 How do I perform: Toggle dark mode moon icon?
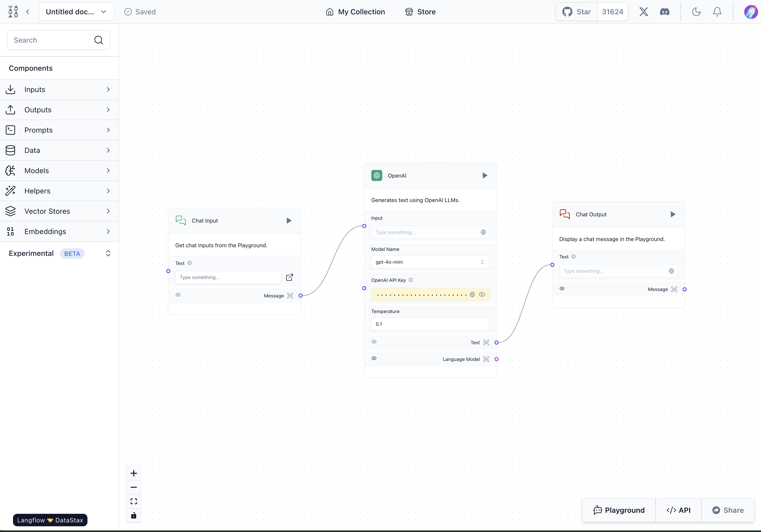click(696, 12)
